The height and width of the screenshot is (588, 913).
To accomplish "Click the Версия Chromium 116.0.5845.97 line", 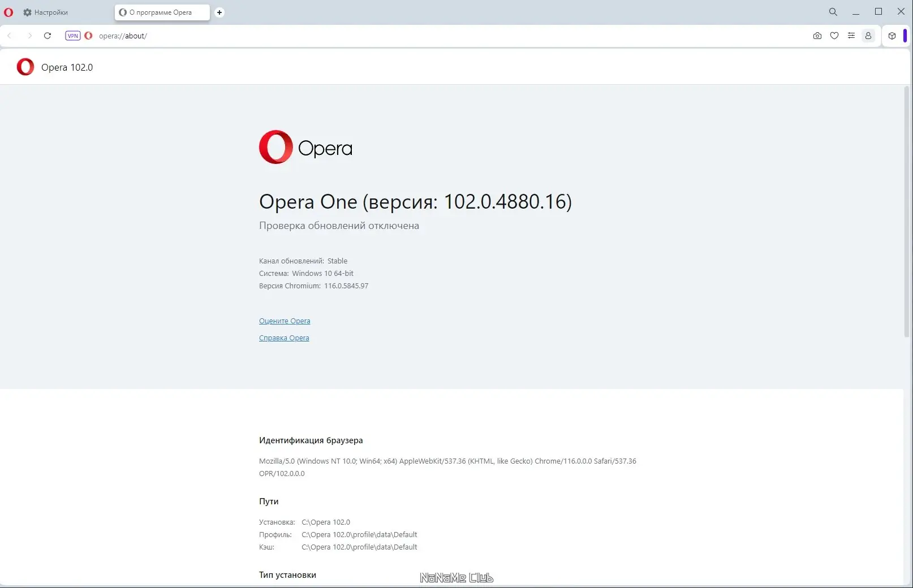I will click(313, 286).
